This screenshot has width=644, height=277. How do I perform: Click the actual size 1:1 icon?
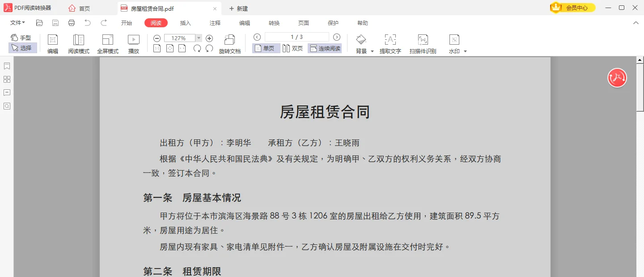[157, 49]
